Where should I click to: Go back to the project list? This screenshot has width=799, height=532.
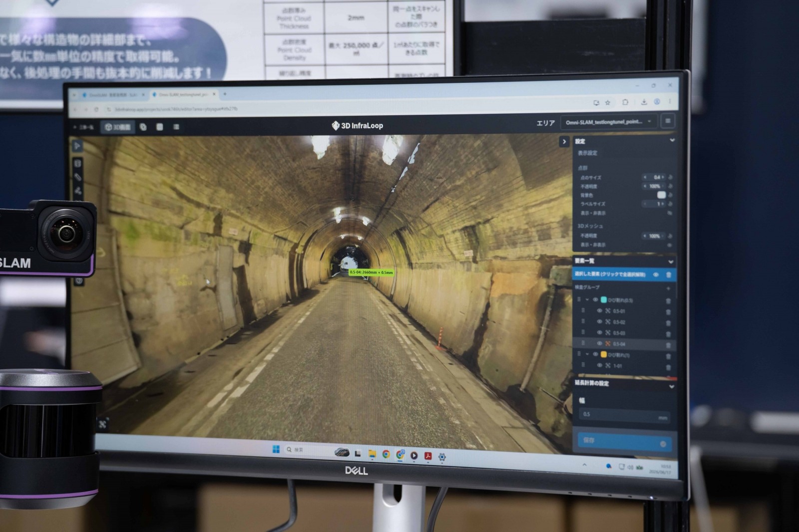84,127
